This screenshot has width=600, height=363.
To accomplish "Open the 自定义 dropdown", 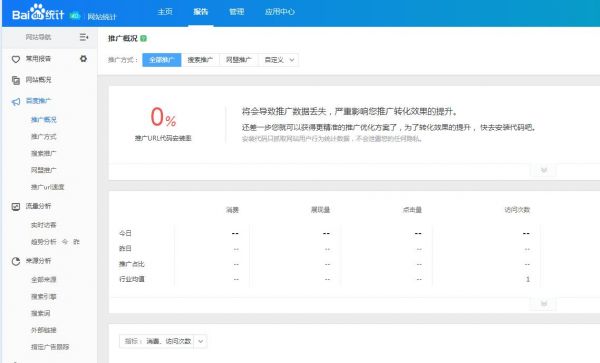I will coord(279,60).
